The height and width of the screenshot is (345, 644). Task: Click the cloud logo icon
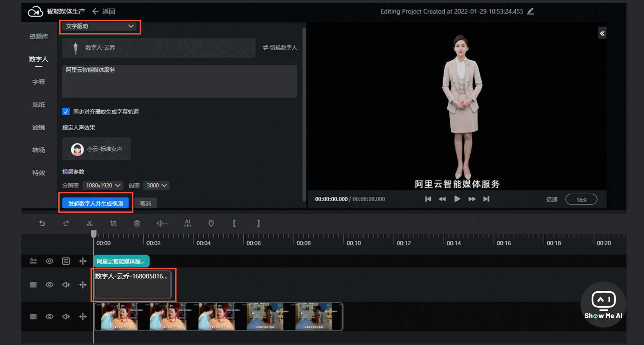tap(35, 12)
